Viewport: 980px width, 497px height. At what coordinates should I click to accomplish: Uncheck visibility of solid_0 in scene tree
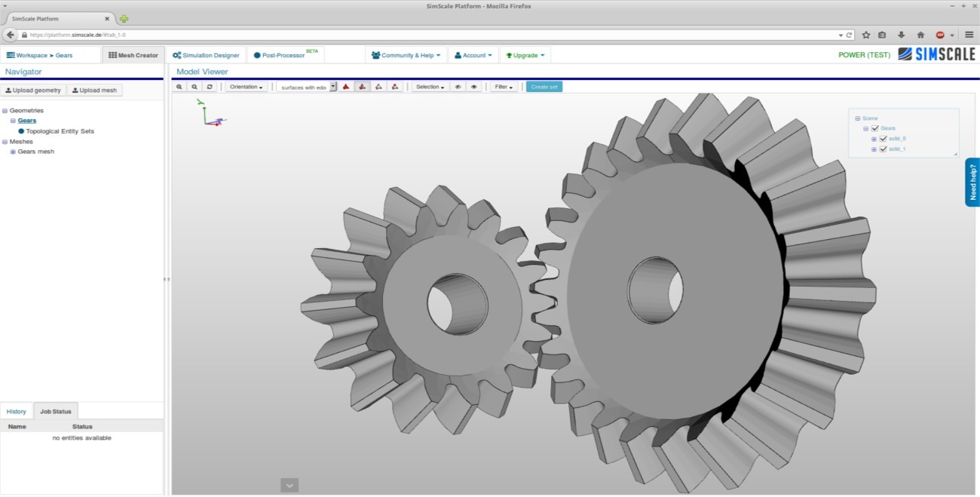point(884,139)
